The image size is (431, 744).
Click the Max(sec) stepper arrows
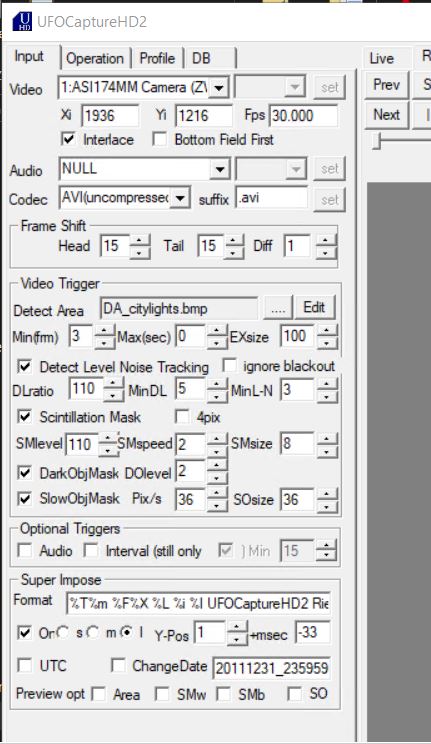pyautogui.click(x=217, y=337)
